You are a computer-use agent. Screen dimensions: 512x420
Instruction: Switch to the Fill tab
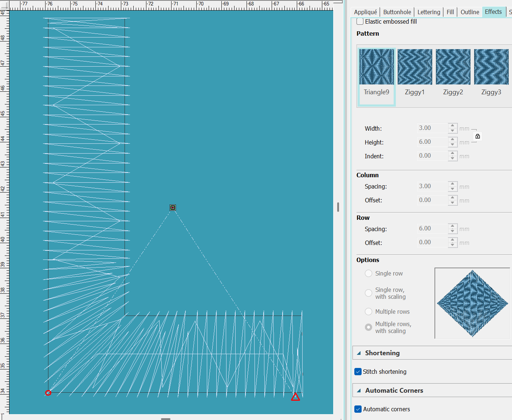(x=450, y=12)
